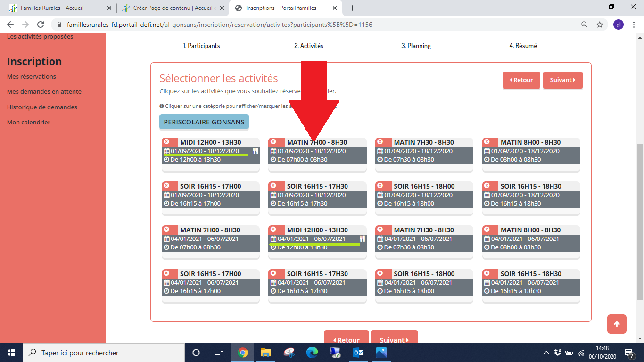Switch to the Familles Rurales - Accueil tab
This screenshot has width=644, height=362.
coord(52,8)
